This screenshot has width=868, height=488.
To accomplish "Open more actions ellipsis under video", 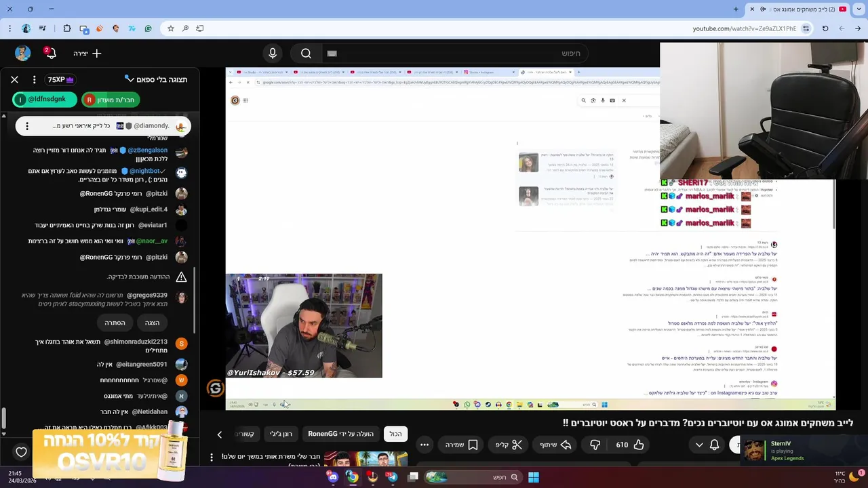I will [x=425, y=445].
